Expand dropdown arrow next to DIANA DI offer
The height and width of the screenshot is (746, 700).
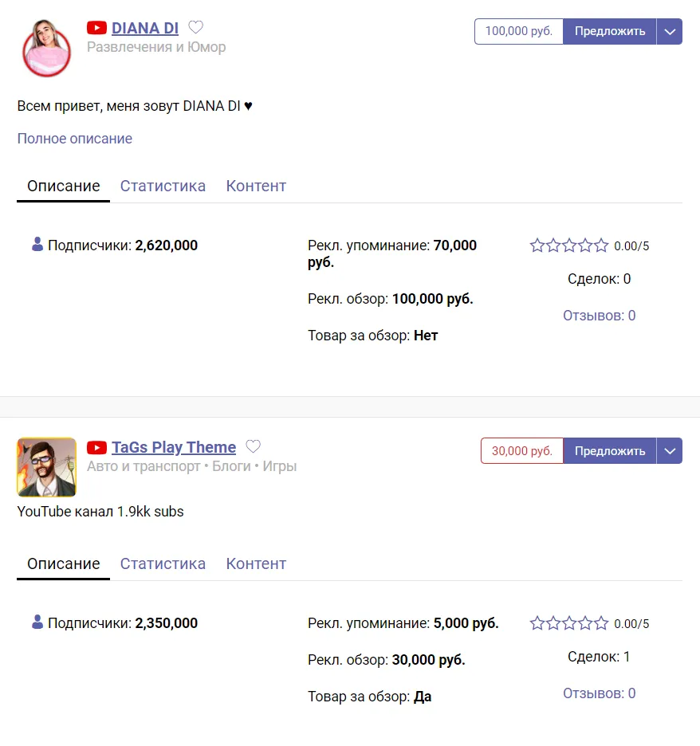pos(670,31)
